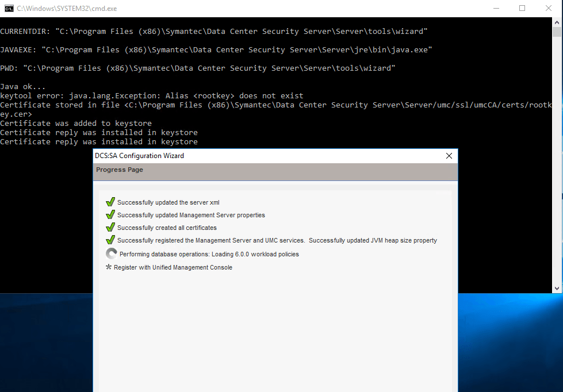Click the 'Java ok...' line
This screenshot has width=563, height=392.
tap(22, 87)
